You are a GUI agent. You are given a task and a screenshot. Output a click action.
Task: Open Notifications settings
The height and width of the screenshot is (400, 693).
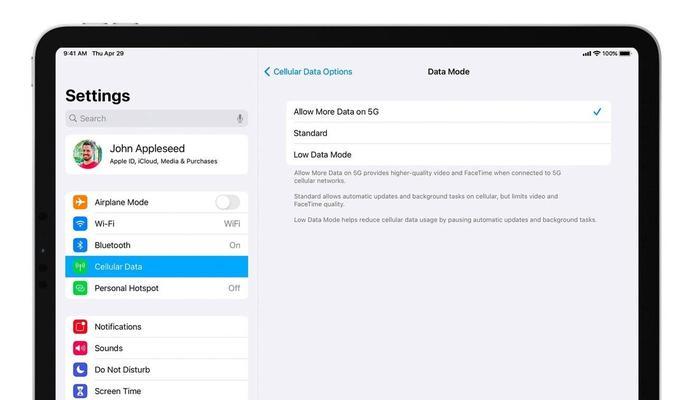click(x=156, y=327)
